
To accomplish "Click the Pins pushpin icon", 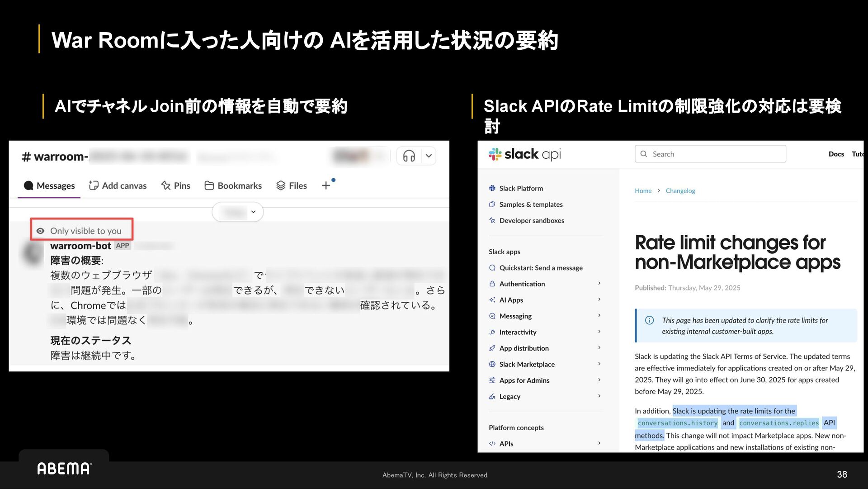I will coord(166,185).
